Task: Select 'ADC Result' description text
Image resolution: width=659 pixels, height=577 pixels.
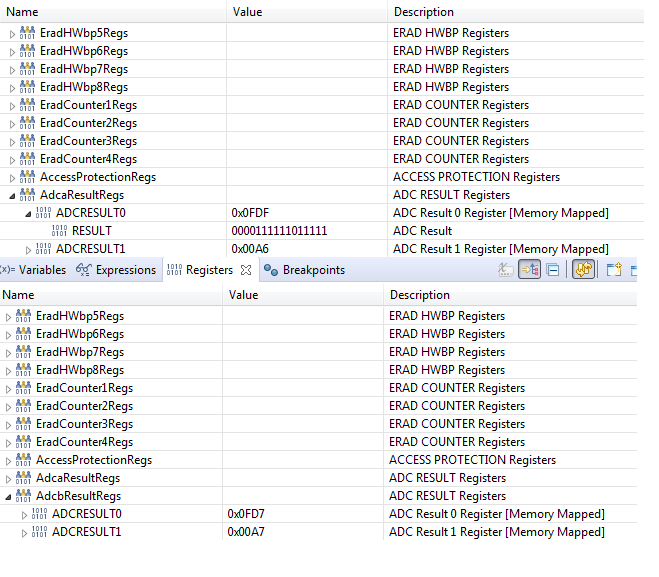Action: (422, 231)
